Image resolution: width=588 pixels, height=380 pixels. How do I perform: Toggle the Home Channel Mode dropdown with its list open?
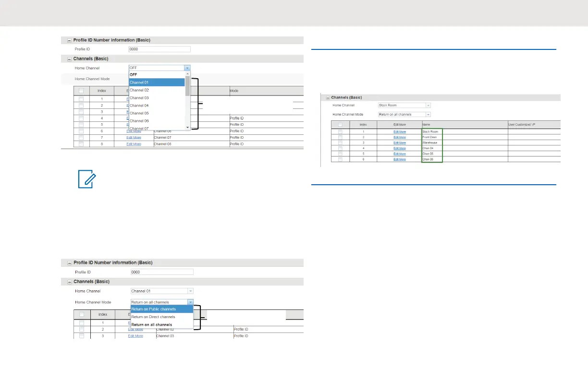pos(162,302)
